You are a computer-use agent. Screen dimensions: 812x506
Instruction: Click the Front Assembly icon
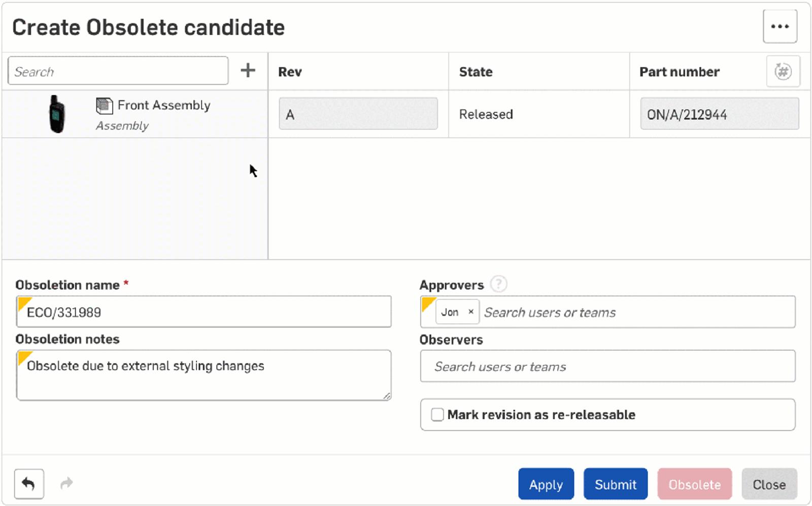104,106
